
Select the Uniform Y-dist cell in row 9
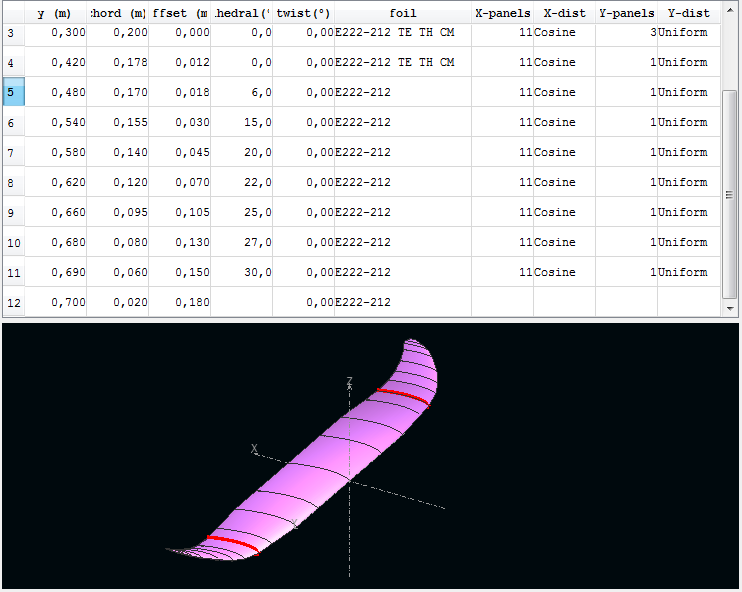(x=688, y=212)
